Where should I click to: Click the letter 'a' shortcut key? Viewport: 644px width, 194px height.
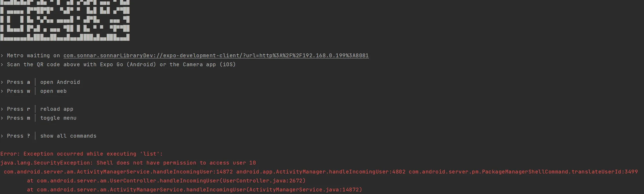pyautogui.click(x=28, y=82)
